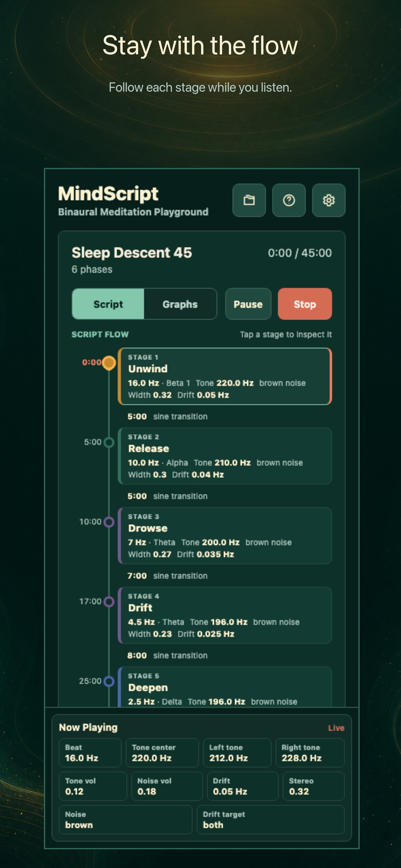Click the Drift 0.05 Hz tile in Now Playing

(242, 786)
